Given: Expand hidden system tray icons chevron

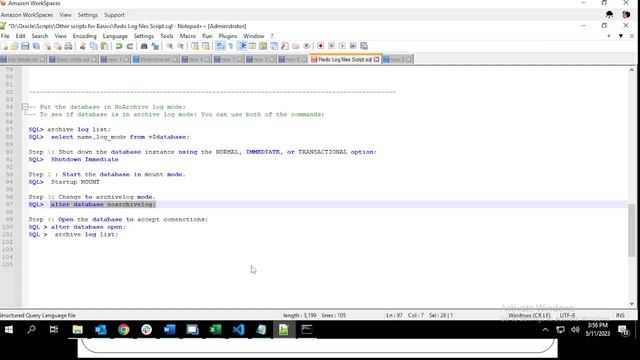Looking at the screenshot, I should tap(545, 330).
